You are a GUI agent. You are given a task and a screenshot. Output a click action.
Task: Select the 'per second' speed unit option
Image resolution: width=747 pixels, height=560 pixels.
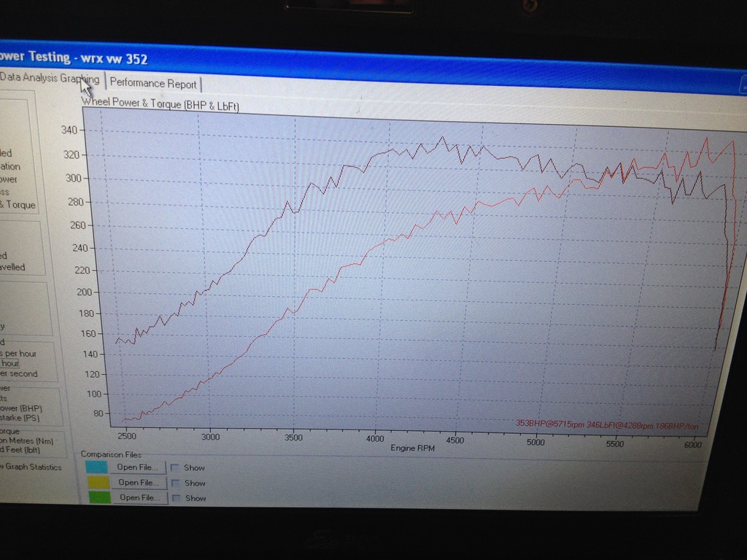coord(19,374)
